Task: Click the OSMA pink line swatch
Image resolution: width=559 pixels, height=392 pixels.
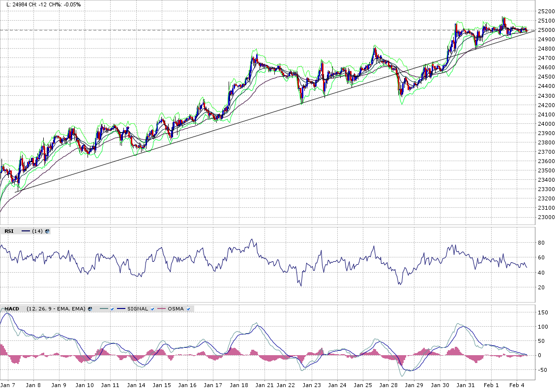Action: [x=162, y=309]
